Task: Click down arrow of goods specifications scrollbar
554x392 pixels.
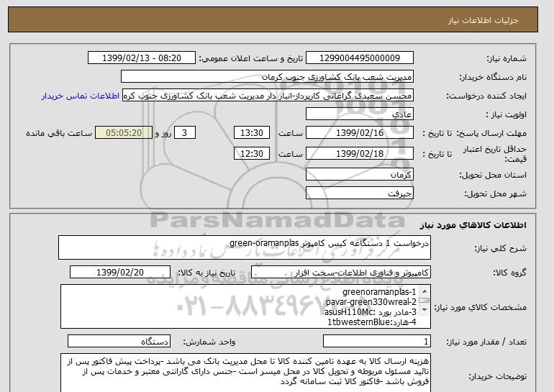Action: (424, 311)
